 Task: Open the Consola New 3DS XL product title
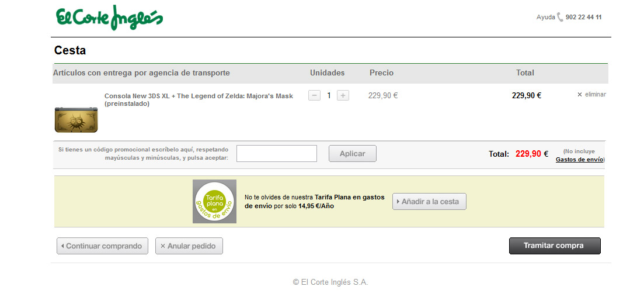tap(199, 99)
